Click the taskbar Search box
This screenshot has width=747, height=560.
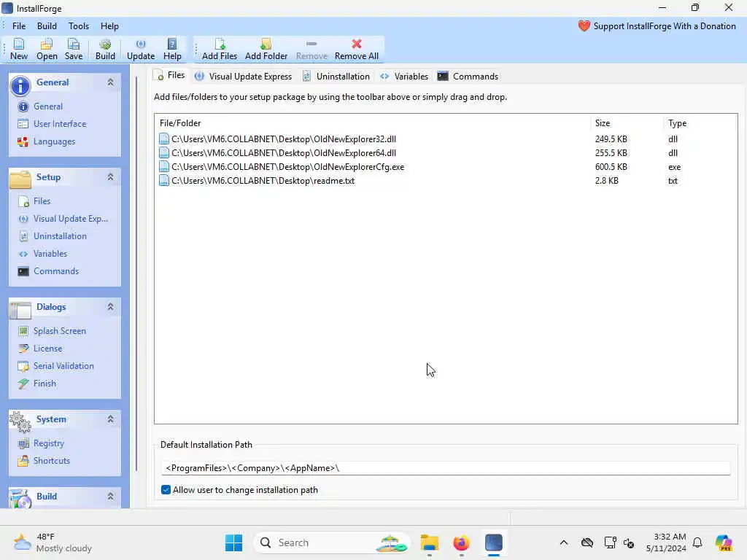pyautogui.click(x=332, y=542)
